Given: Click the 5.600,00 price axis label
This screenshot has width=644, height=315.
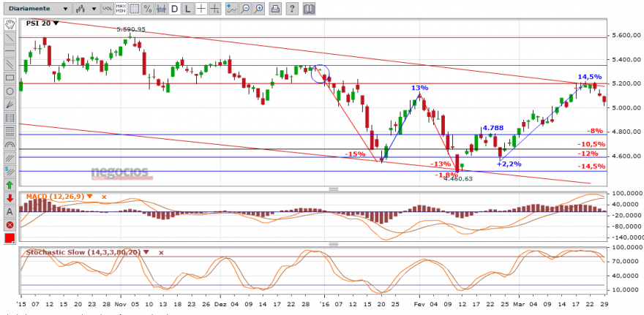Looking at the screenshot, I should pyautogui.click(x=626, y=36).
